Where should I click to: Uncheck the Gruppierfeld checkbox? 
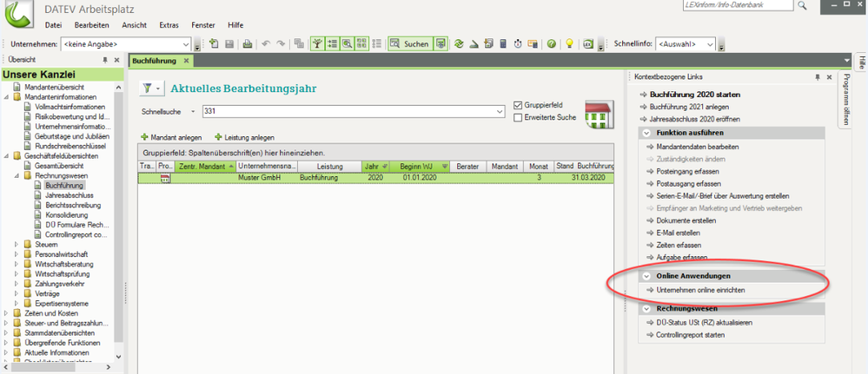click(518, 105)
